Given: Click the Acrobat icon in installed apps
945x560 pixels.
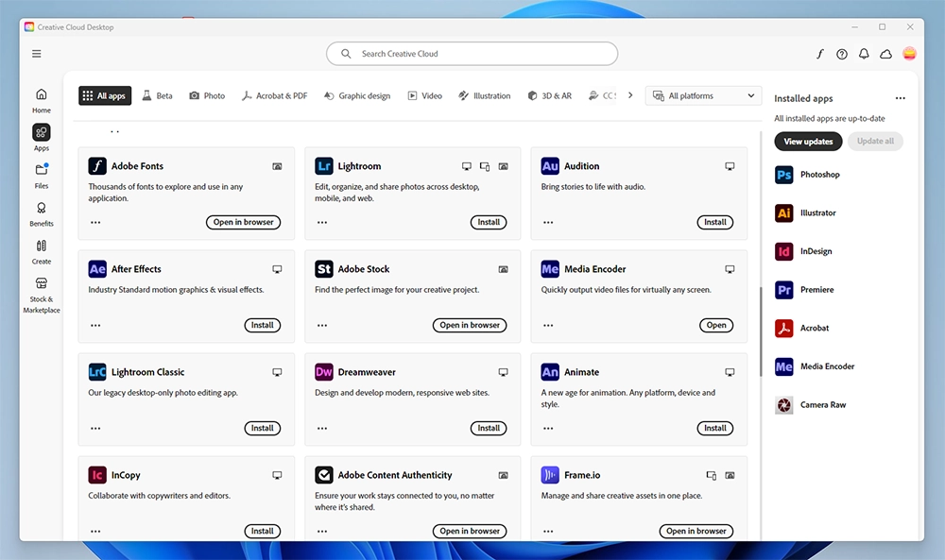Looking at the screenshot, I should point(783,329).
